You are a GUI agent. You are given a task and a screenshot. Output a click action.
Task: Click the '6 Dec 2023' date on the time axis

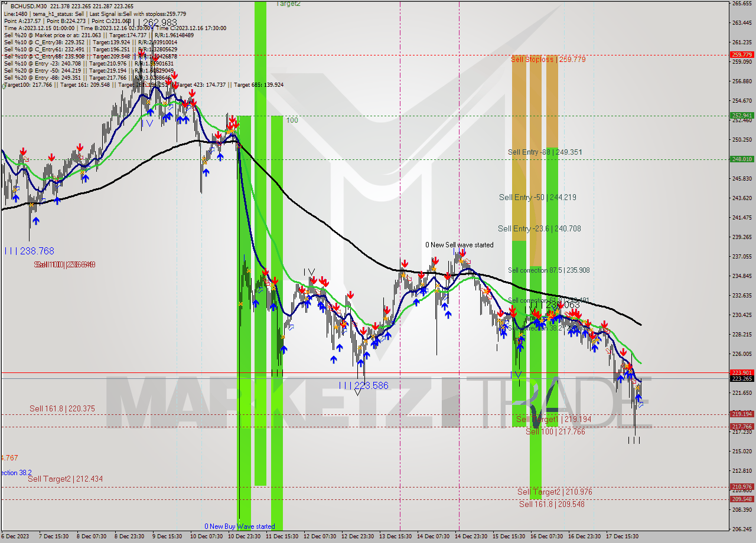(x=14, y=537)
